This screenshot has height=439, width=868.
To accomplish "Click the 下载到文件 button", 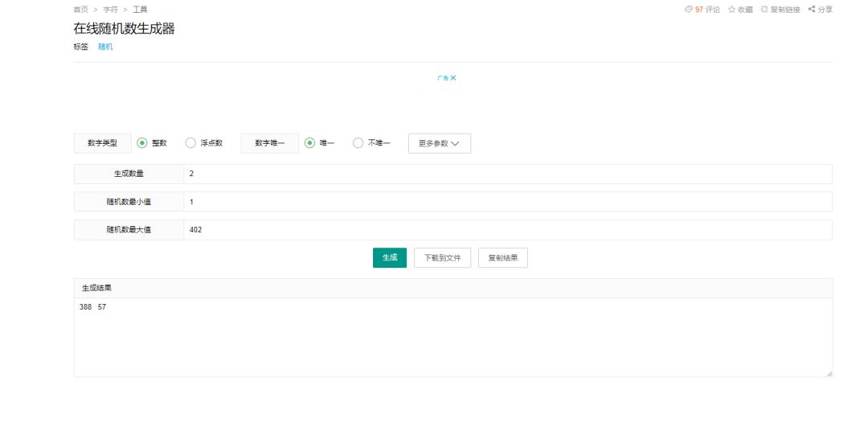I will coord(442,257).
